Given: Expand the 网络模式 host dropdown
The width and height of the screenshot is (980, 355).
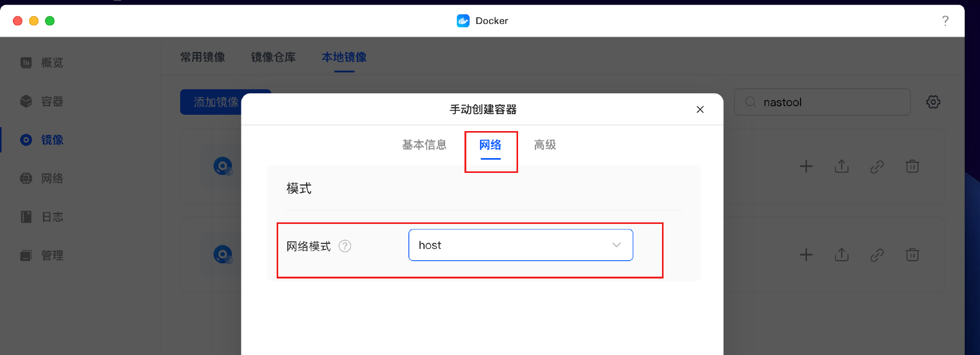Looking at the screenshot, I should point(521,245).
